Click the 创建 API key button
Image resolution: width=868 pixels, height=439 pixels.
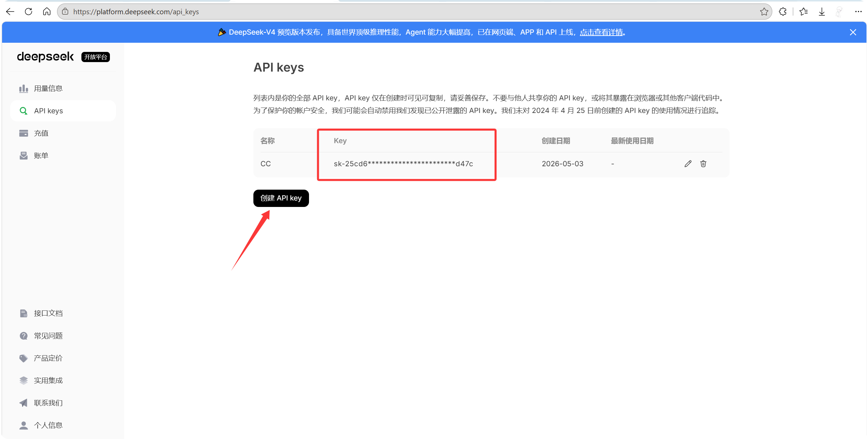[281, 198]
